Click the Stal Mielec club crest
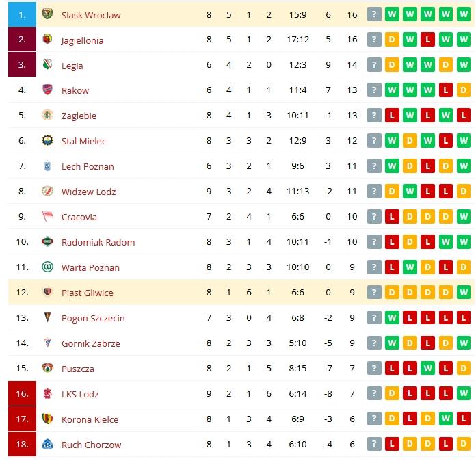 (47, 140)
